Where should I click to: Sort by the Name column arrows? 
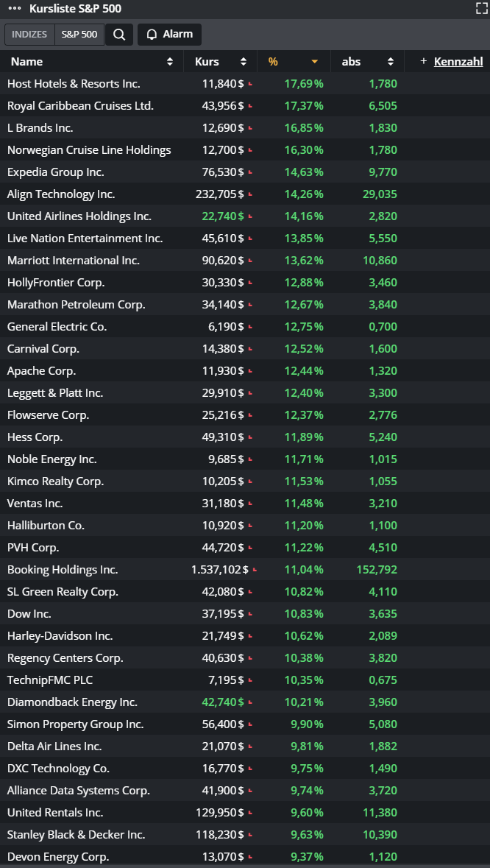pyautogui.click(x=170, y=62)
